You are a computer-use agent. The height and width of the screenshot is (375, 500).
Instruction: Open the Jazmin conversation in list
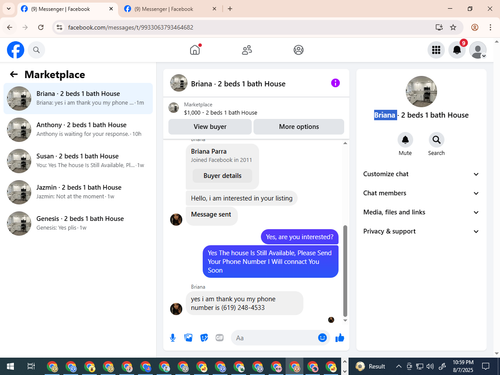tap(78, 192)
